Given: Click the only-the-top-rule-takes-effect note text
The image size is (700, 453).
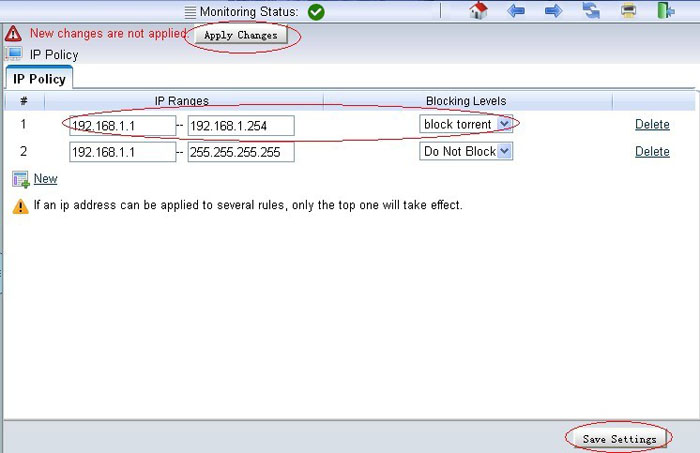Looking at the screenshot, I should click(248, 205).
